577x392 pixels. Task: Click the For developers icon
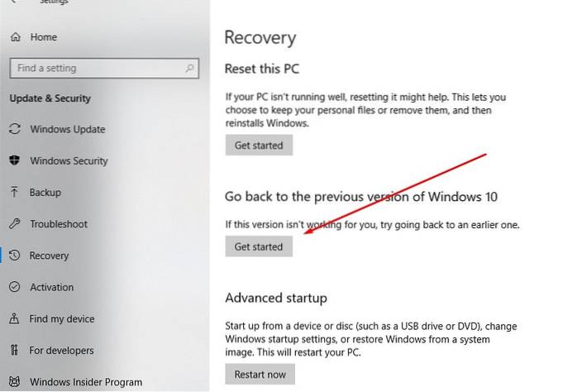tap(14, 350)
